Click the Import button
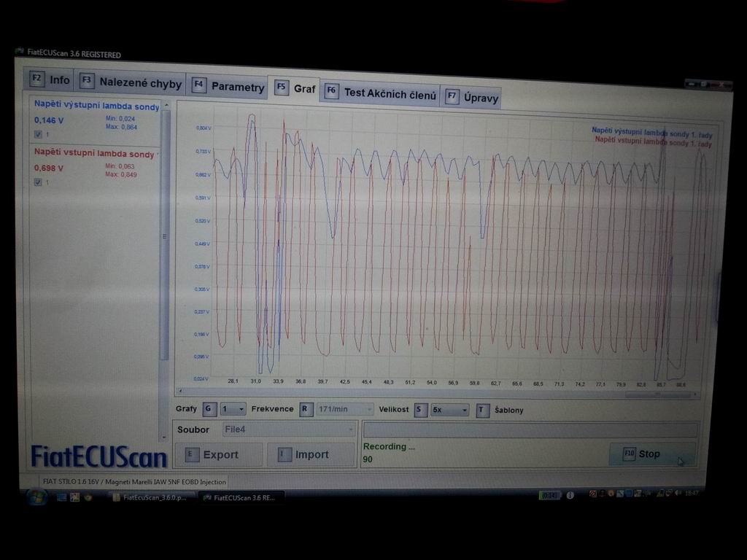Screen dimensions: 747x560 tap(311, 455)
